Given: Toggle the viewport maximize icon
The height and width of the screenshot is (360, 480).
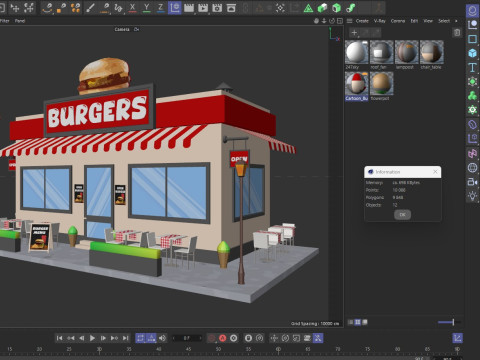Looking at the screenshot, I should (340, 21).
